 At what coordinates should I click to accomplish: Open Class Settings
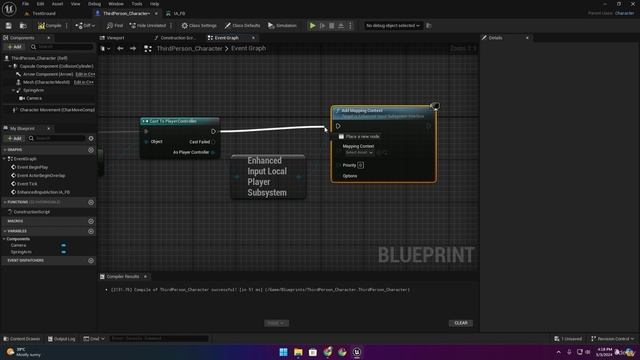pyautogui.click(x=199, y=26)
